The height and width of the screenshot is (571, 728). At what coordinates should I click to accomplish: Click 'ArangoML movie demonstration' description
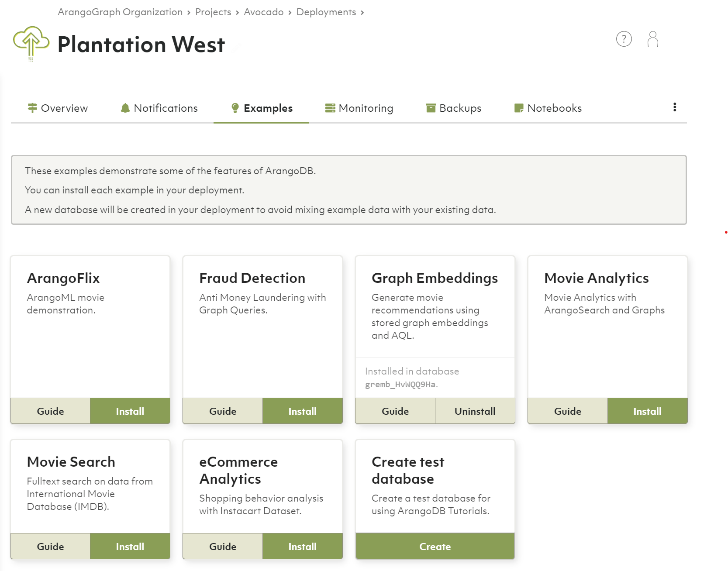pos(66,303)
